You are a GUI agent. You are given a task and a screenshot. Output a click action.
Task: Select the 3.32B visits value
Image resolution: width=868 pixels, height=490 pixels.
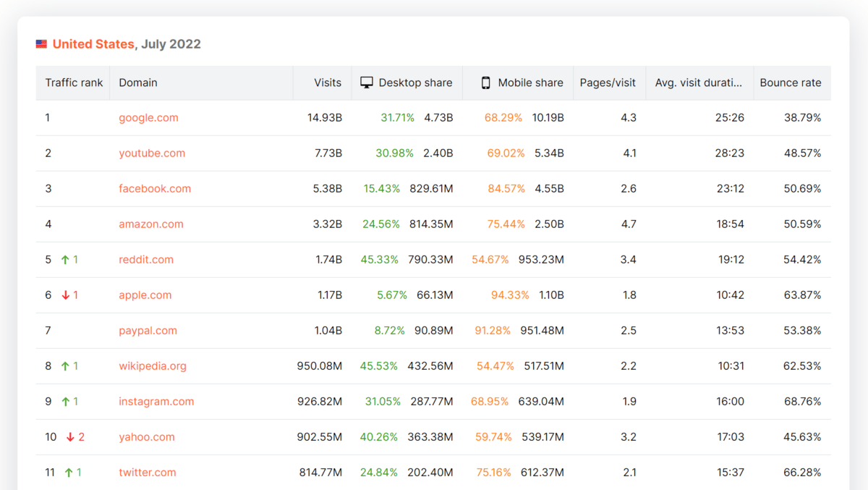[x=328, y=224]
